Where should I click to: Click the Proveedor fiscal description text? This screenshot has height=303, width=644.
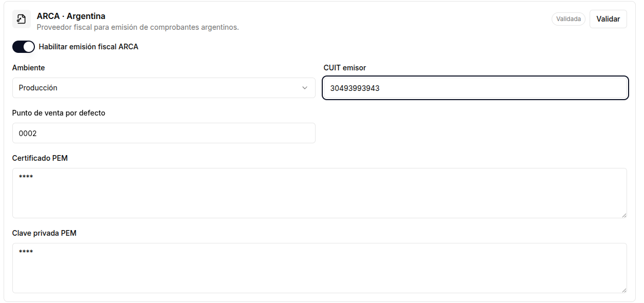(138, 27)
